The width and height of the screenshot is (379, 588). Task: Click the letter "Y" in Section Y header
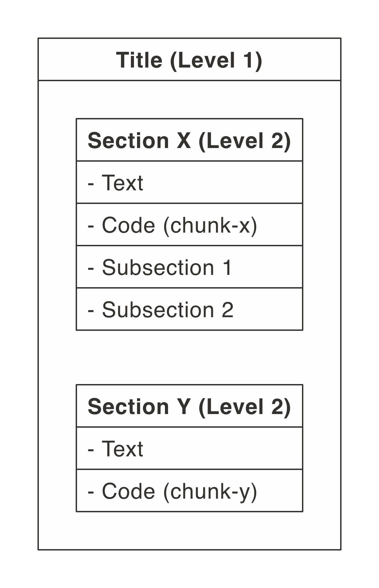tap(184, 407)
